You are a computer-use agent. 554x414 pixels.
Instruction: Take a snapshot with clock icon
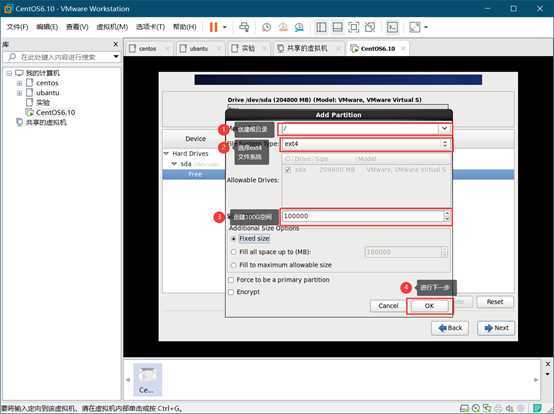pos(266,27)
